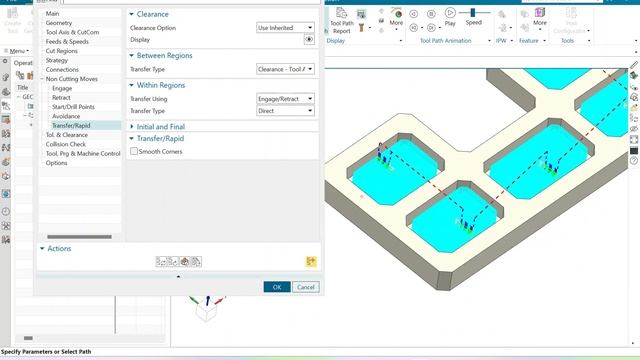Select Retract under Non Cutting Moves
The image size is (640, 360).
(x=61, y=98)
